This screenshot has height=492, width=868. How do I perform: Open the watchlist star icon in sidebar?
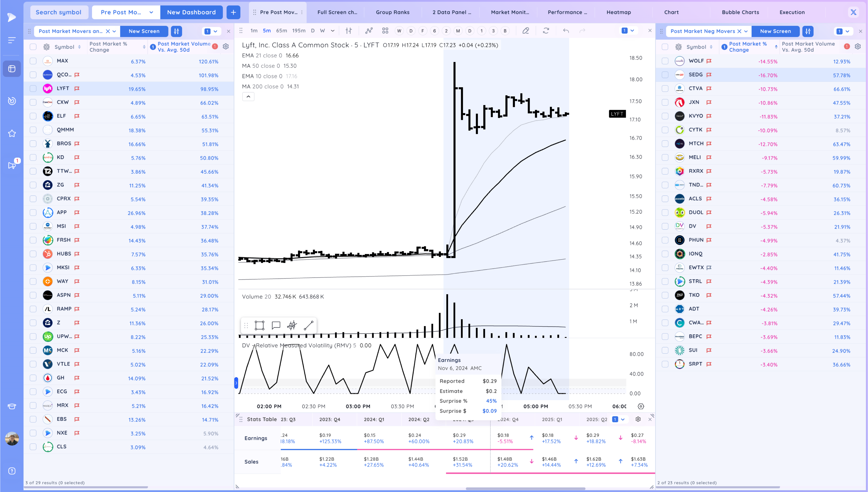pyautogui.click(x=12, y=134)
